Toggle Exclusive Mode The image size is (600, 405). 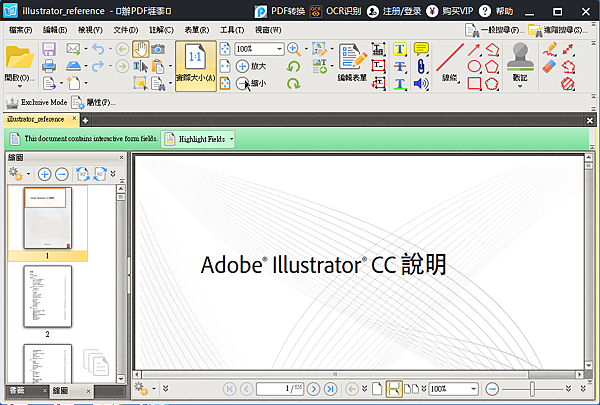[36, 103]
